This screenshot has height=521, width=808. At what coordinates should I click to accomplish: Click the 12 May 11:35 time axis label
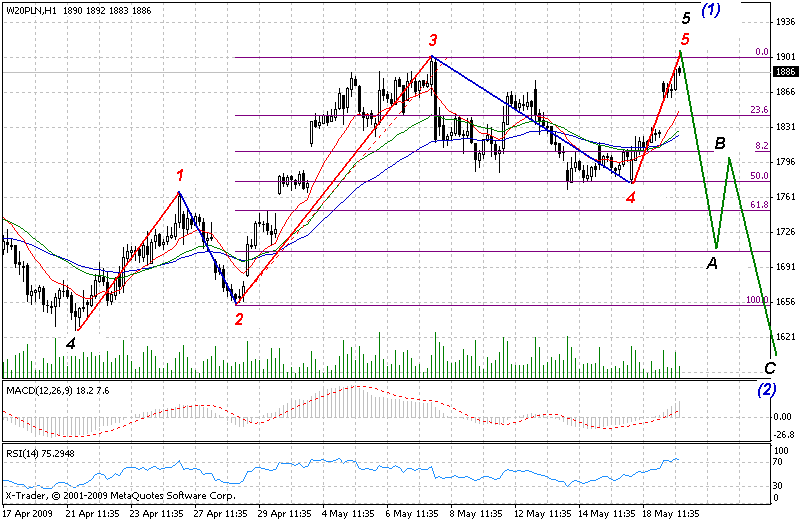(x=542, y=514)
